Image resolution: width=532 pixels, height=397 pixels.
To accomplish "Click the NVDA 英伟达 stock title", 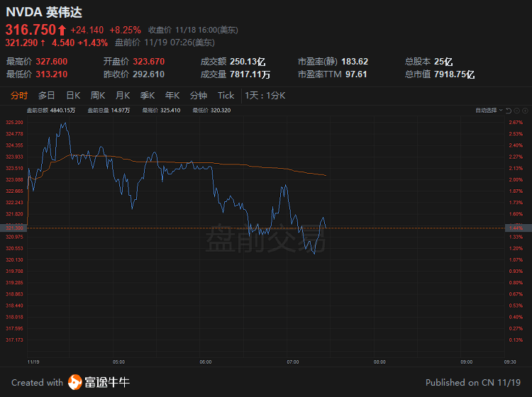I will pyautogui.click(x=44, y=12).
